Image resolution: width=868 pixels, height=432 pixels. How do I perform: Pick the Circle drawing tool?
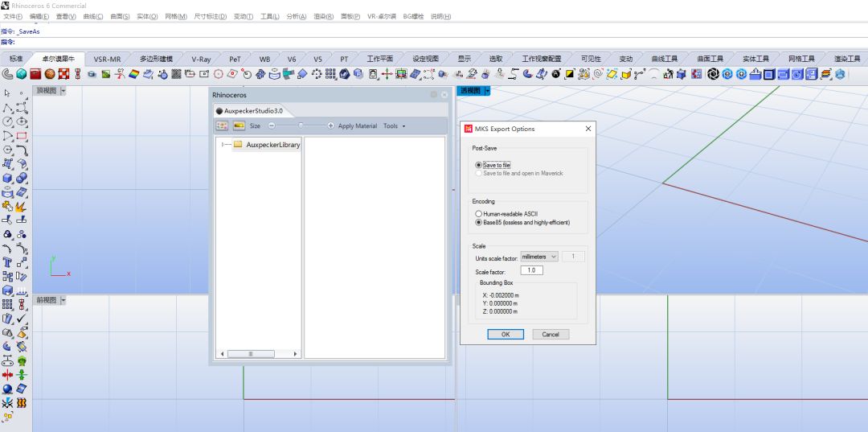pyautogui.click(x=8, y=121)
